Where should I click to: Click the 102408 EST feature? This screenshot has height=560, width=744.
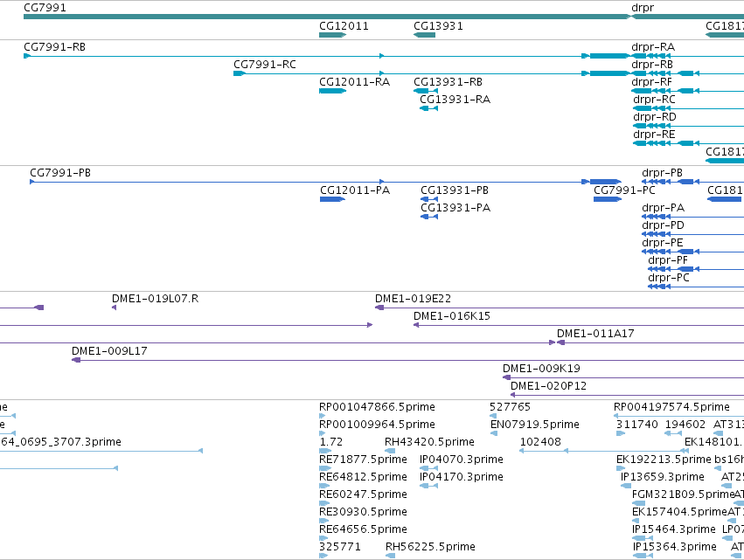(x=540, y=442)
